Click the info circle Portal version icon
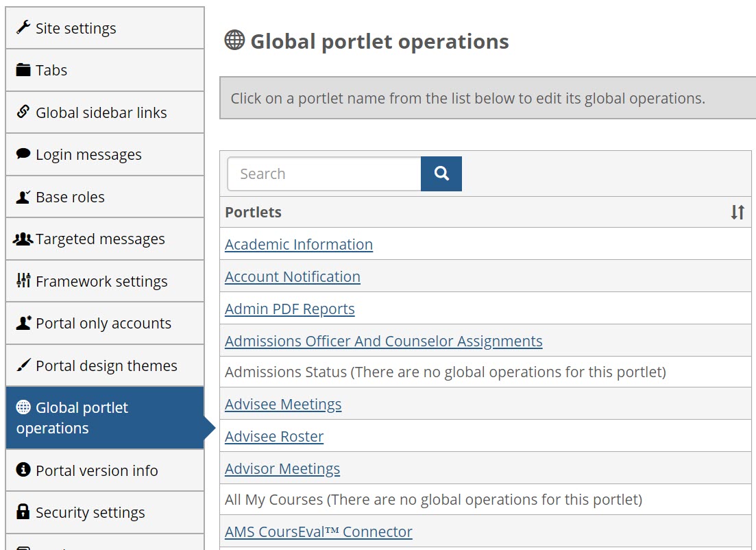The height and width of the screenshot is (550, 756). 23,470
